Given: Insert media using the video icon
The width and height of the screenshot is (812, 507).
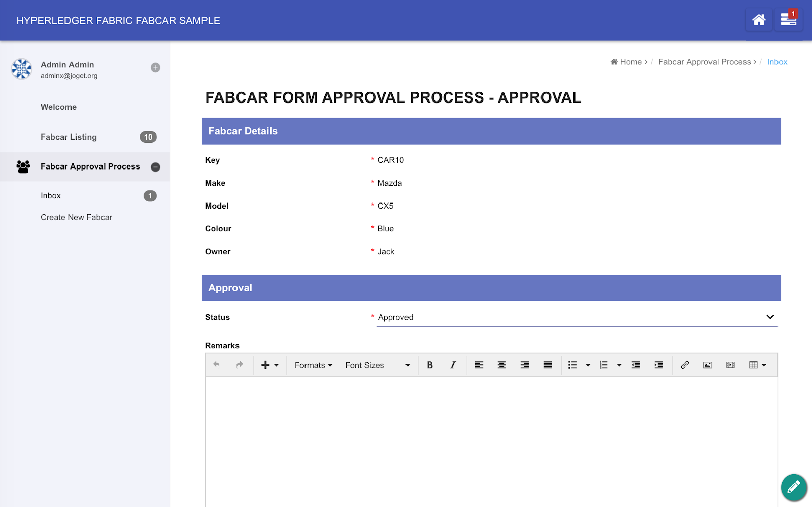Looking at the screenshot, I should click(730, 365).
